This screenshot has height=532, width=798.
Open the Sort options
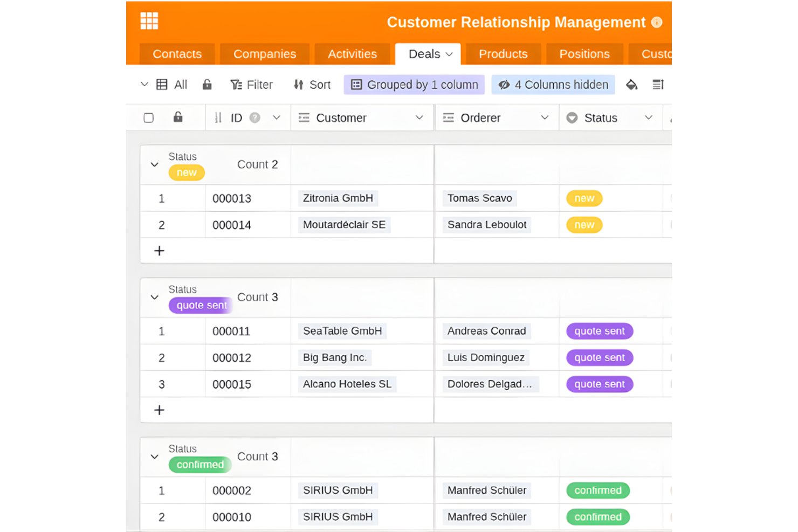(312, 85)
